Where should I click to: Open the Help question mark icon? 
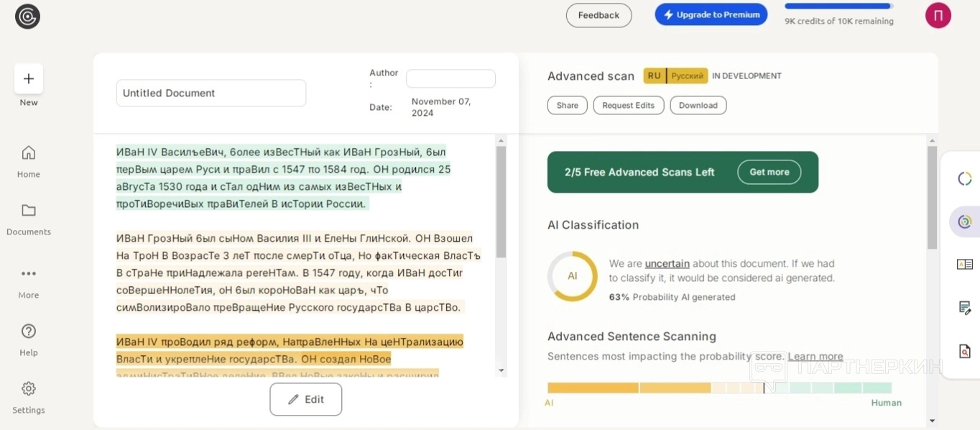point(29,331)
